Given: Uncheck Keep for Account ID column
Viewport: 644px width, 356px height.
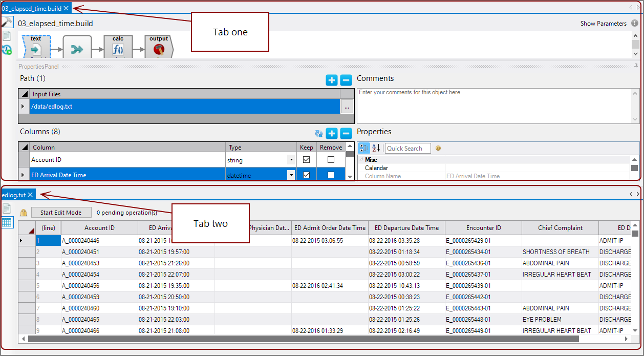Looking at the screenshot, I should pyautogui.click(x=306, y=160).
